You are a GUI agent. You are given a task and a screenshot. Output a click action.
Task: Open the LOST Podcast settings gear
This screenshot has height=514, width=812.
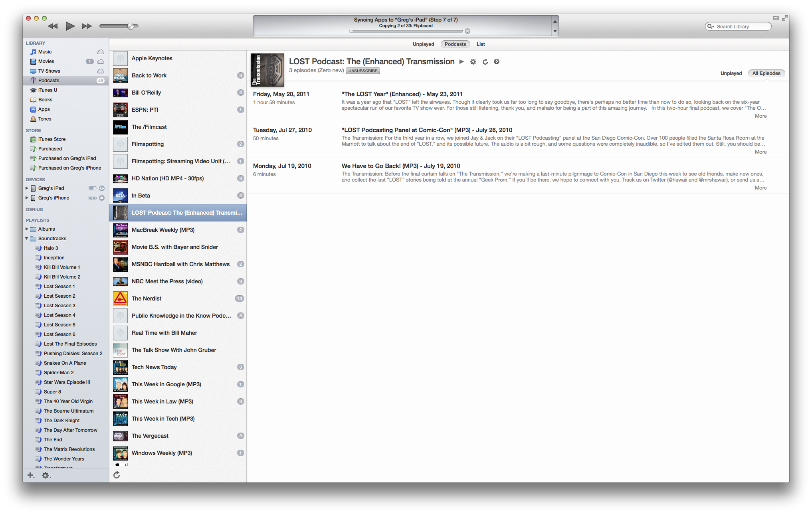(x=473, y=62)
